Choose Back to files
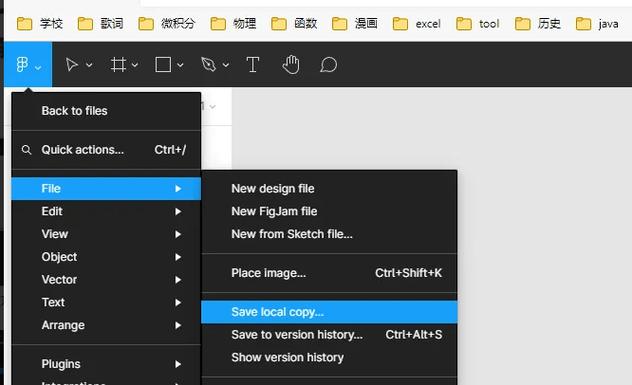632x385 pixels. point(106,111)
